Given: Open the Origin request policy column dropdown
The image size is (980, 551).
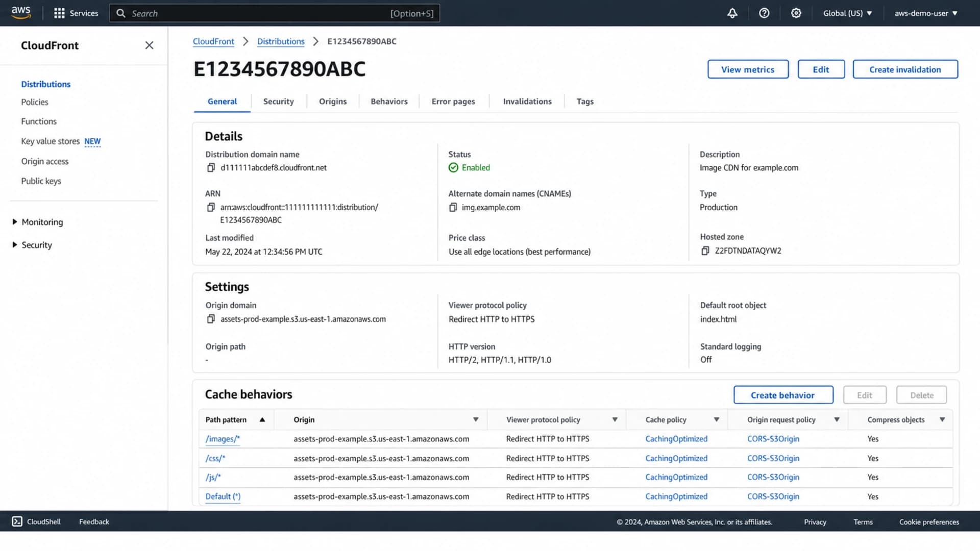Looking at the screenshot, I should tap(837, 420).
